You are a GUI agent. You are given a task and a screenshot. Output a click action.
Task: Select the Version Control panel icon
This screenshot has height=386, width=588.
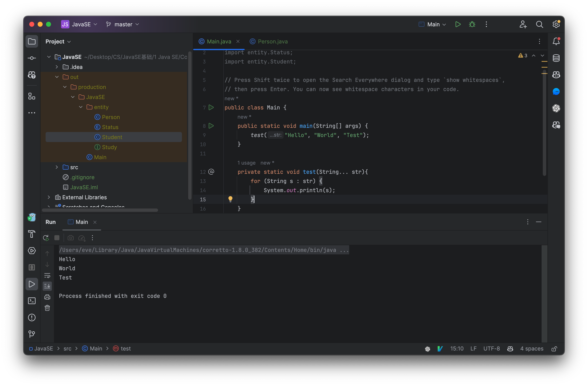[x=32, y=334]
